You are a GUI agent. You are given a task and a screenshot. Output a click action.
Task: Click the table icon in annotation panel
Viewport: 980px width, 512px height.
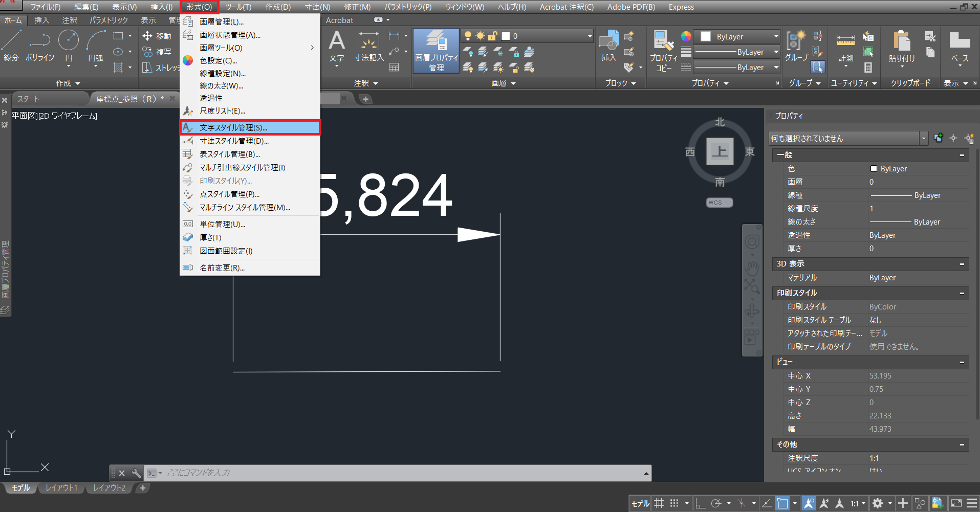tap(394, 67)
